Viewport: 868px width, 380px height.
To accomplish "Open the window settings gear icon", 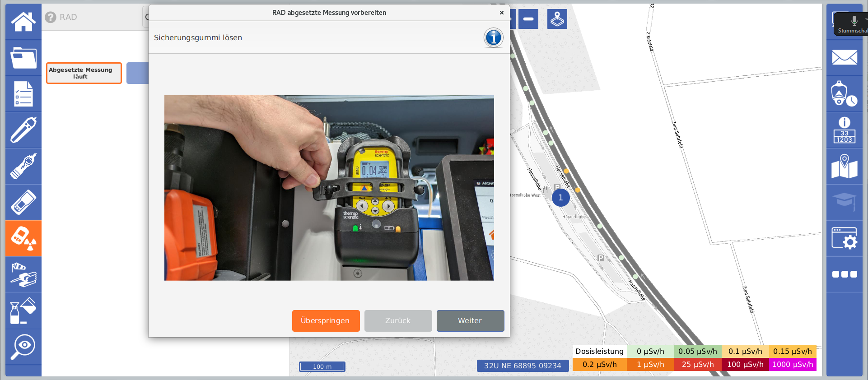I will point(845,238).
